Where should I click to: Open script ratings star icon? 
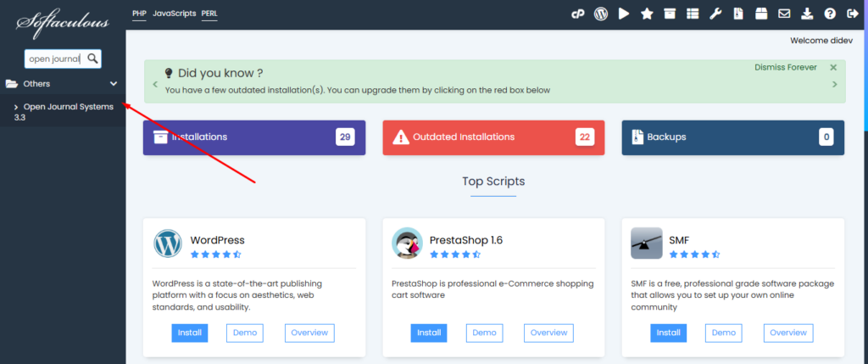coord(647,14)
